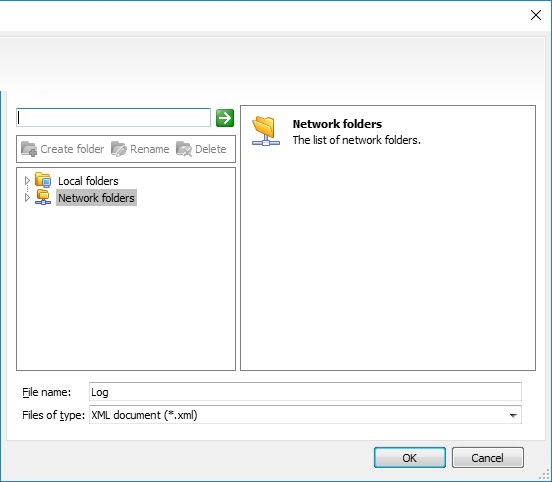The image size is (552, 482).
Task: Click the Local folders tree icon
Action: point(43,180)
